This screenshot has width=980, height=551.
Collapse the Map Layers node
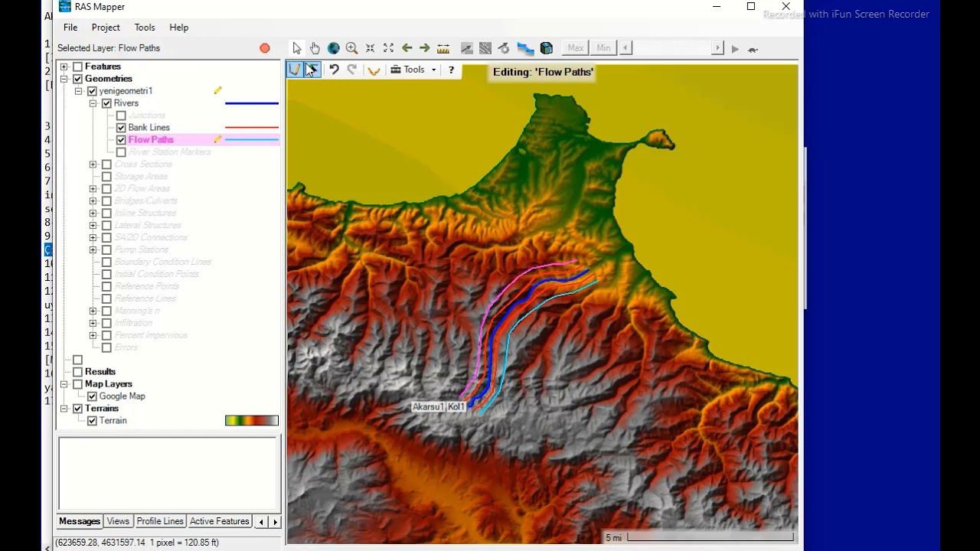(x=64, y=384)
